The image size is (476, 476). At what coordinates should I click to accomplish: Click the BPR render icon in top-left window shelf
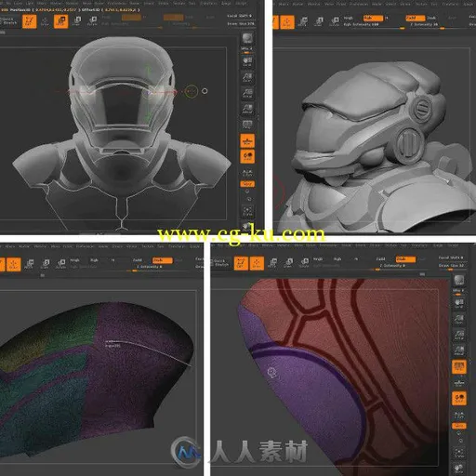click(247, 38)
